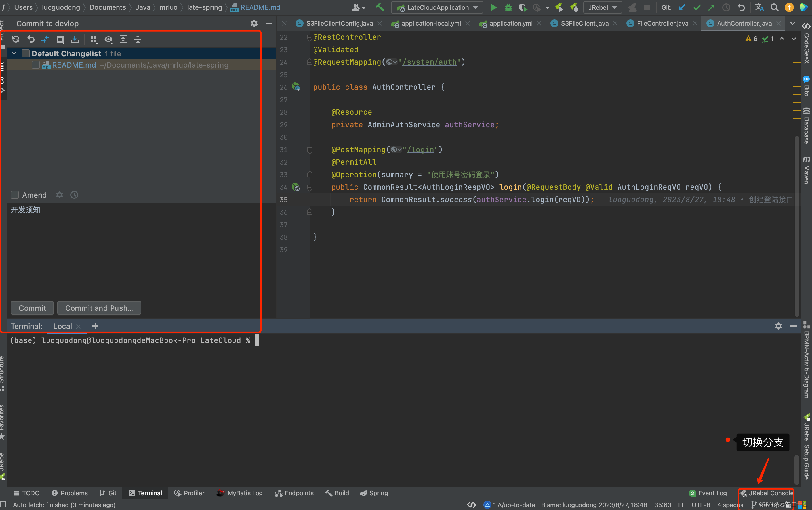Screen dimensions: 812x510
Task: Switch to S3FileClient.java tab
Action: (x=584, y=23)
